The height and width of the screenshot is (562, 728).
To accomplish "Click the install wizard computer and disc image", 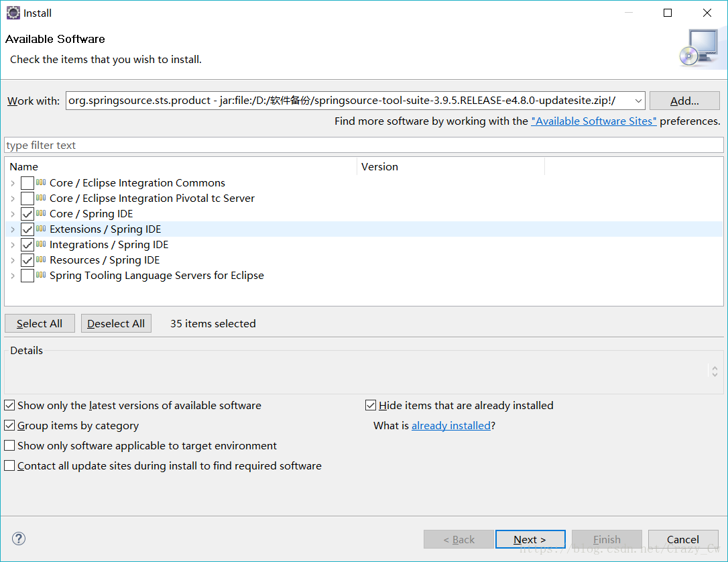I will 699,48.
